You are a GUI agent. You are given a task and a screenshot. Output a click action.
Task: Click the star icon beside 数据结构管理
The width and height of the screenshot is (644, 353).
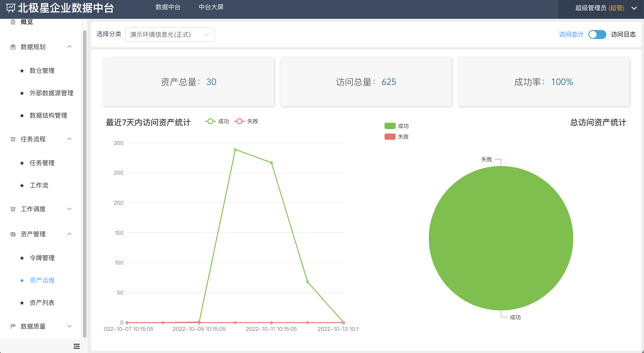pyautogui.click(x=22, y=116)
